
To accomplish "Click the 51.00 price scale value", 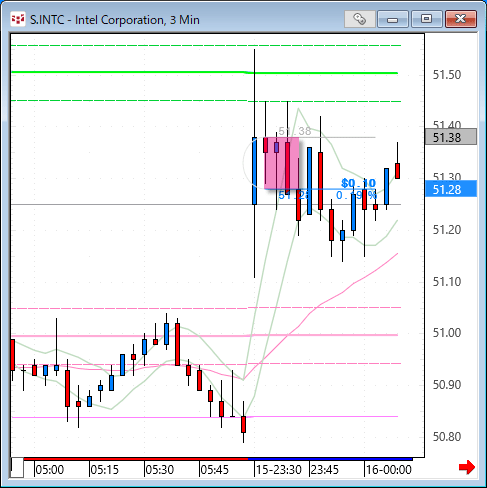I will pyautogui.click(x=447, y=333).
